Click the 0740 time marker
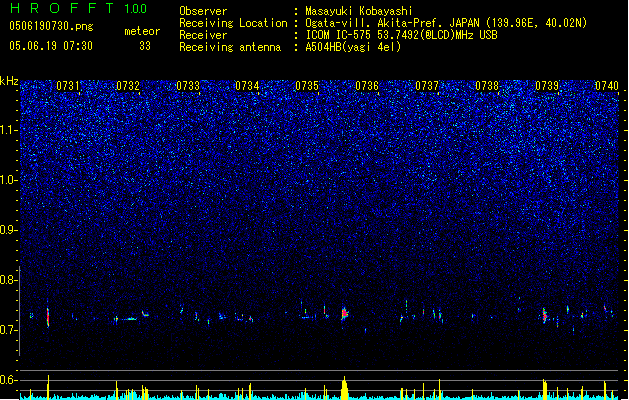The height and width of the screenshot is (400, 629). 607,86
